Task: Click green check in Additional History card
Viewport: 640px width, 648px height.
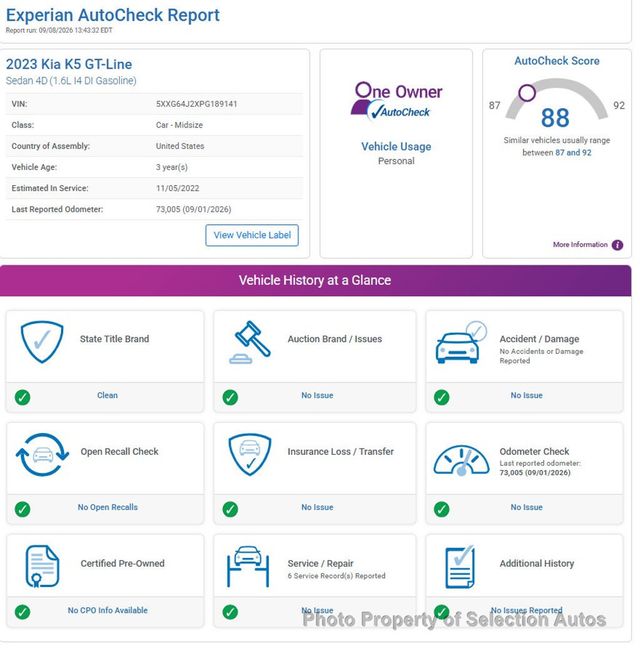Action: [442, 612]
